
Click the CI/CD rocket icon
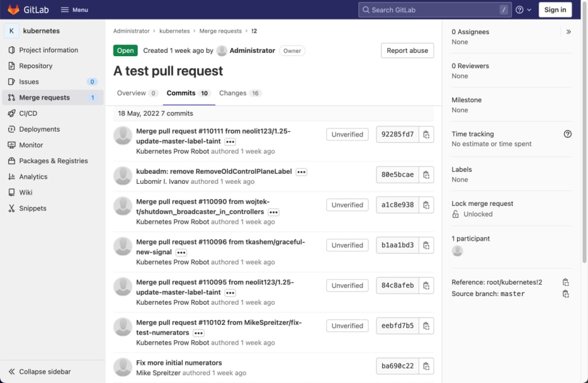(11, 113)
